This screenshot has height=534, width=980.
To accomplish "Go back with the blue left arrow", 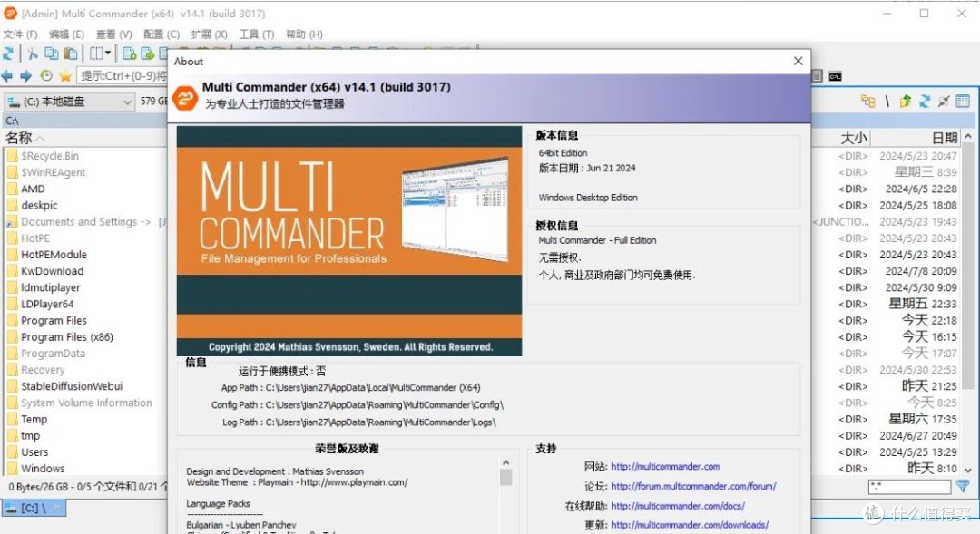I will tap(7, 75).
